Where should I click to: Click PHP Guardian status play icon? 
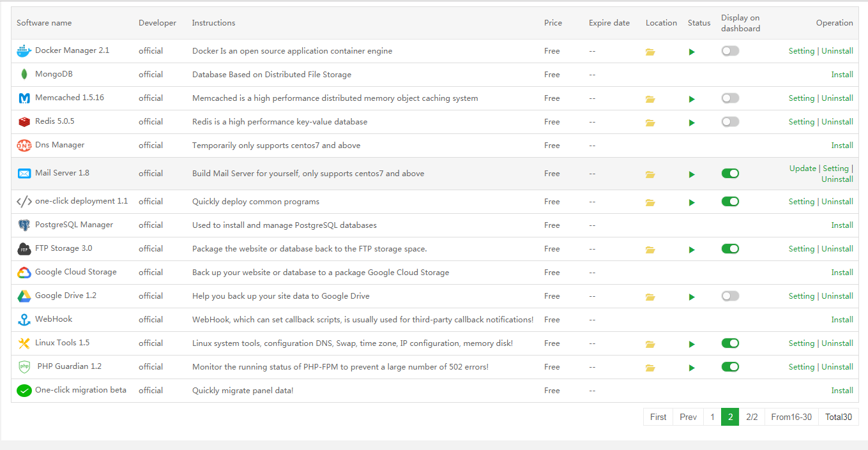[x=692, y=368]
